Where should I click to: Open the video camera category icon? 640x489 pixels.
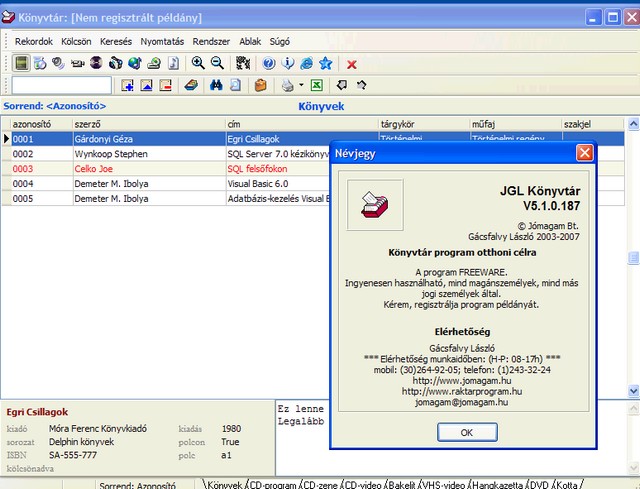[x=77, y=63]
